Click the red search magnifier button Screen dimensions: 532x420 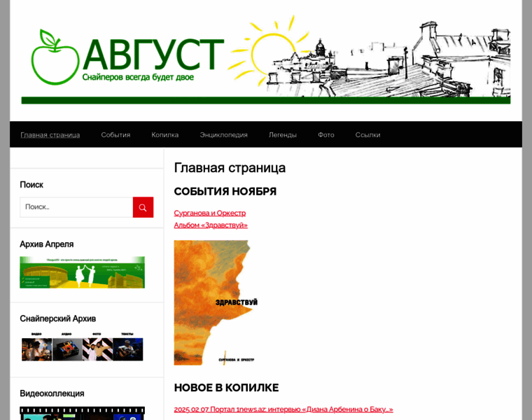pyautogui.click(x=143, y=207)
